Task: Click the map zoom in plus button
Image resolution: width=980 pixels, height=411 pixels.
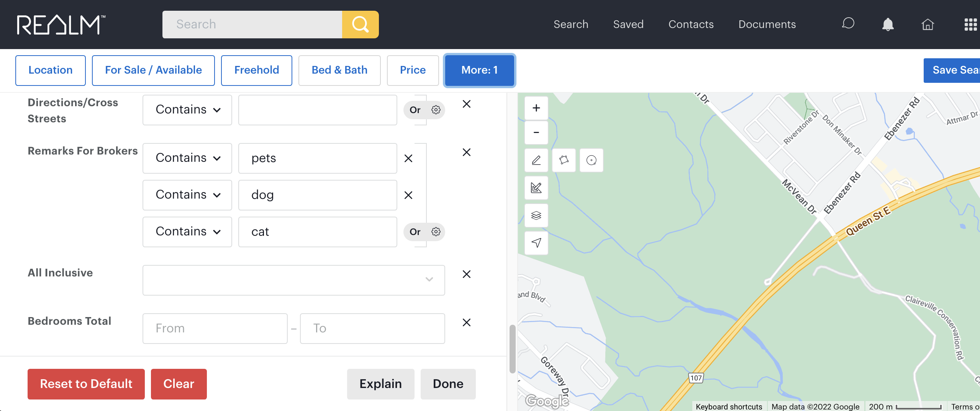Action: tap(536, 108)
